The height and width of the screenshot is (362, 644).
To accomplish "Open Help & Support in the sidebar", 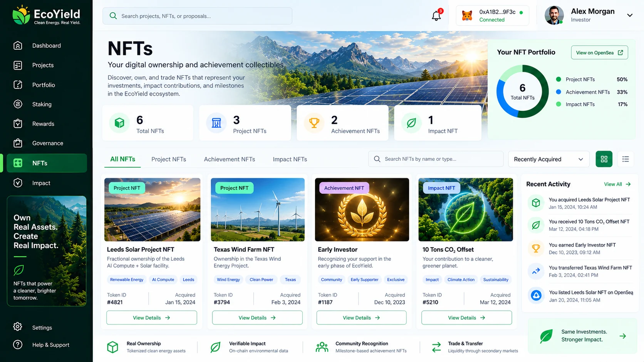I will (x=47, y=345).
